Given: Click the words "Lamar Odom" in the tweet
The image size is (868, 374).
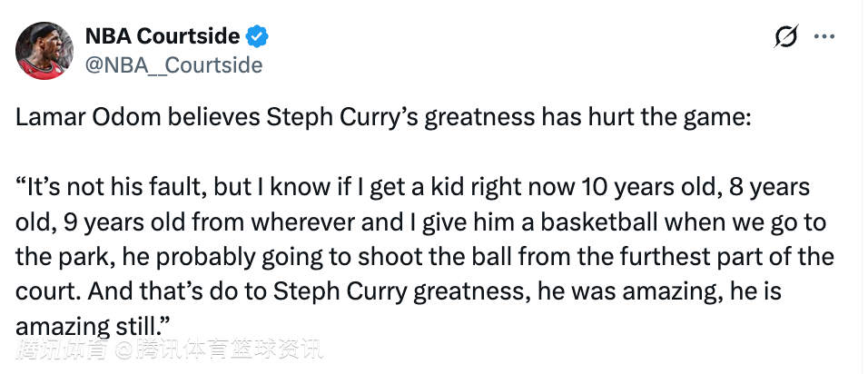Looking at the screenshot, I should tap(73, 119).
